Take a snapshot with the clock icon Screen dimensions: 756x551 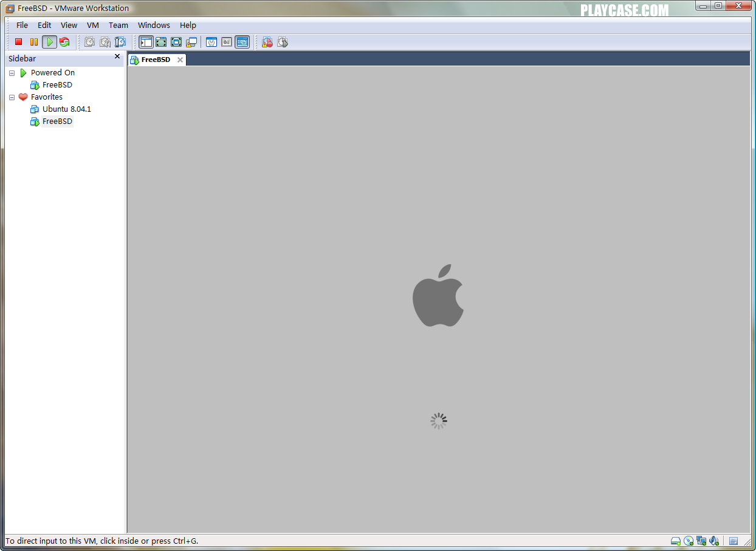(90, 42)
